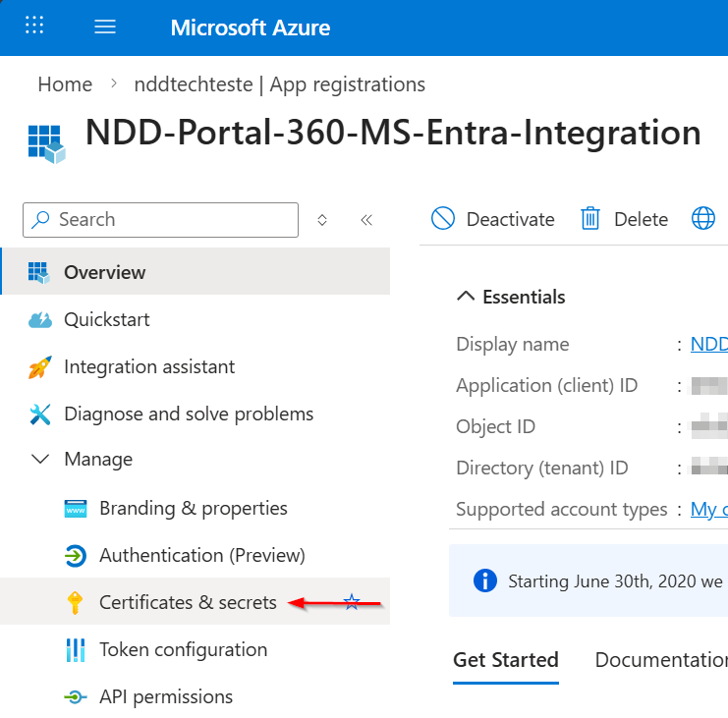Image resolution: width=728 pixels, height=718 pixels.
Task: Open Integration assistant rocket item
Action: point(148,366)
